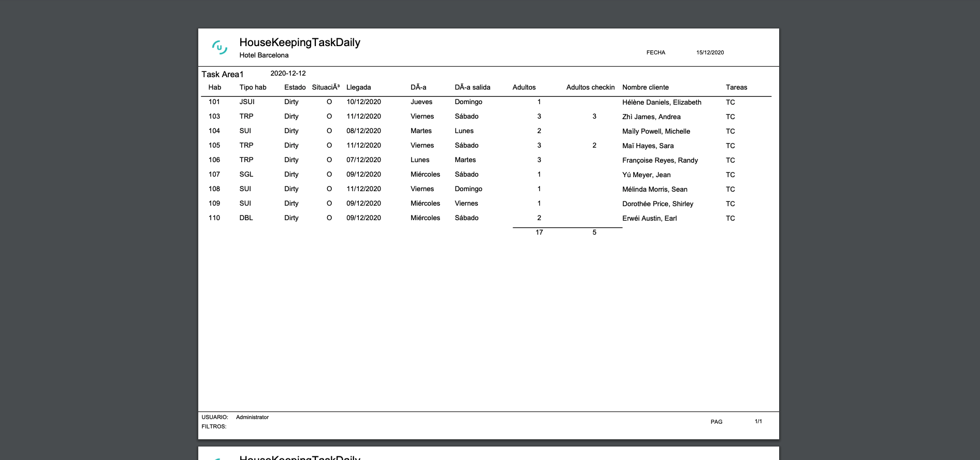Click the Adultos total value 17

539,233
